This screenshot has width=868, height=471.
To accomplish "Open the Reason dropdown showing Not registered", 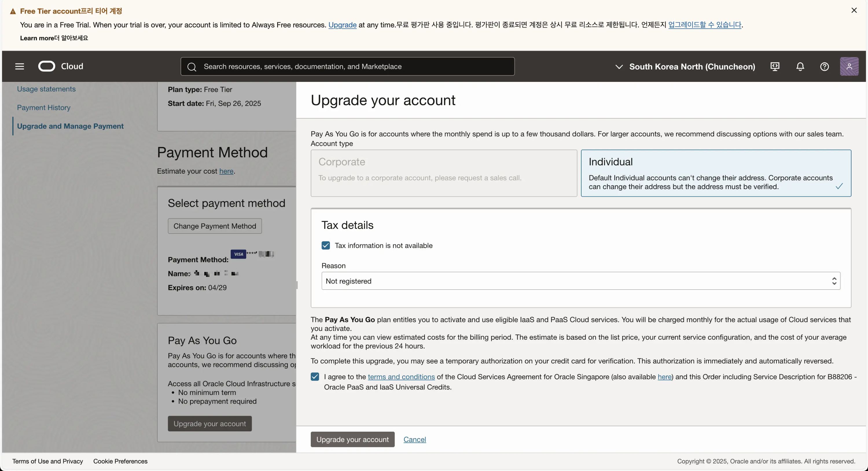I will (x=581, y=281).
